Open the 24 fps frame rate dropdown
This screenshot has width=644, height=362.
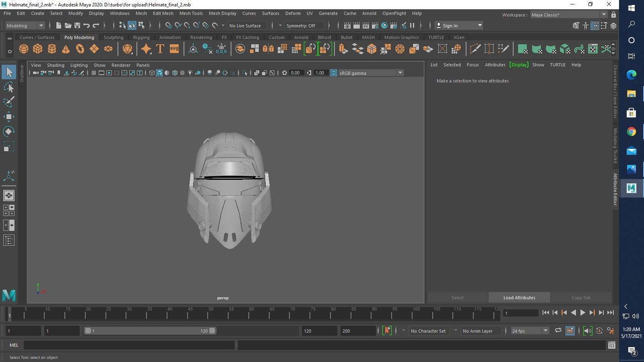[529, 331]
